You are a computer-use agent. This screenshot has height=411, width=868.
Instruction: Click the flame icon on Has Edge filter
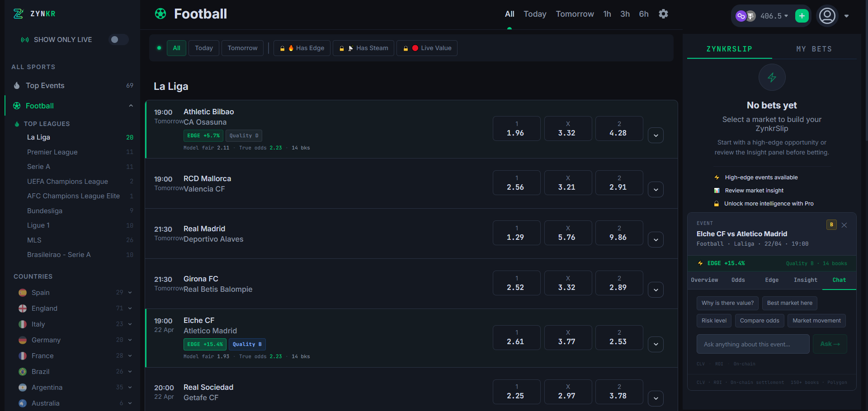tap(291, 48)
